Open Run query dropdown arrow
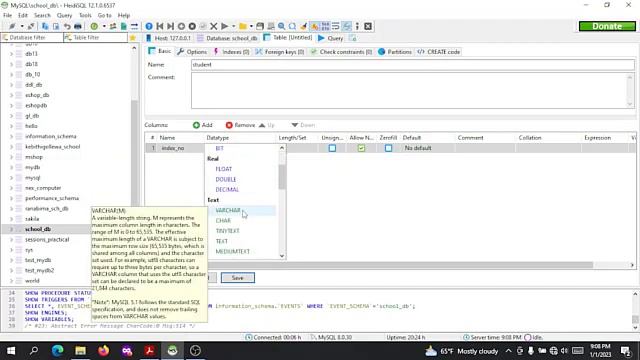The height and width of the screenshot is (360, 640). [x=233, y=26]
